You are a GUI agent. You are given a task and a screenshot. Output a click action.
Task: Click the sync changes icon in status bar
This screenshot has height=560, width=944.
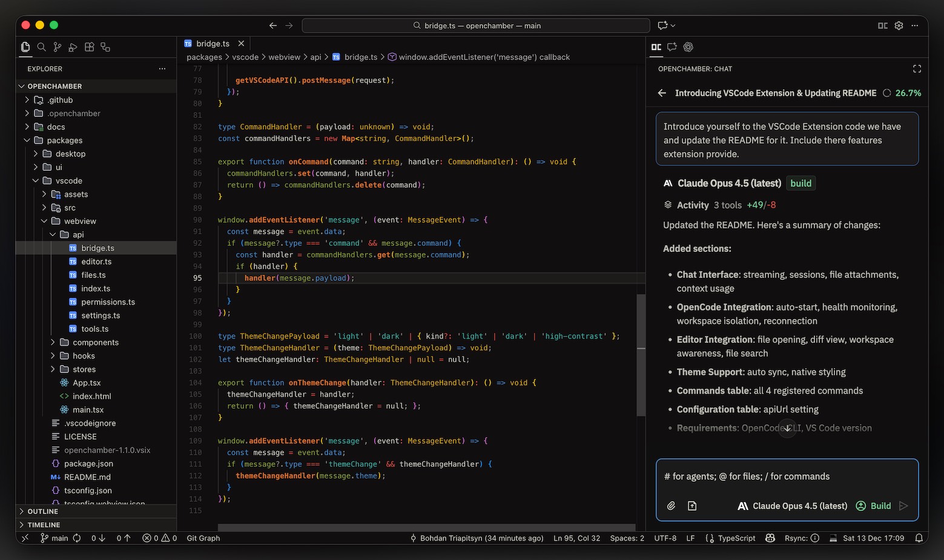click(x=77, y=538)
